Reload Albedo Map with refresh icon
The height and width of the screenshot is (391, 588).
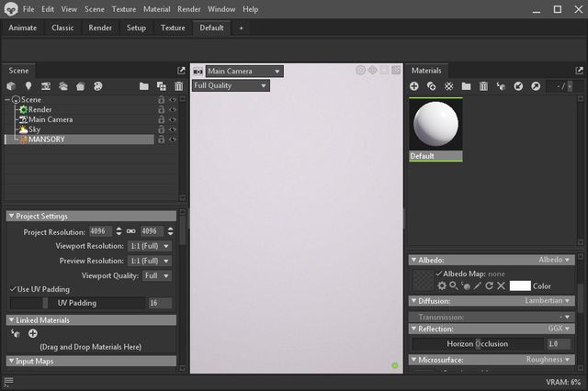[x=489, y=286]
